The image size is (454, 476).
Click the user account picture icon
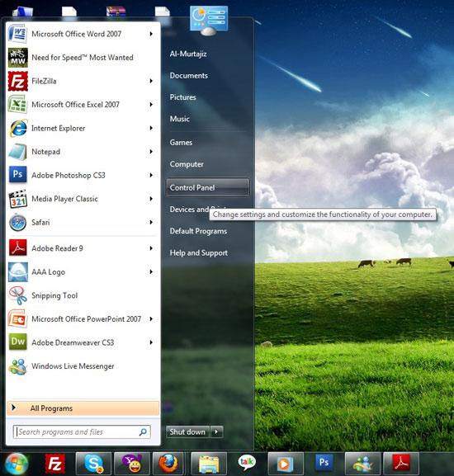coord(209,20)
